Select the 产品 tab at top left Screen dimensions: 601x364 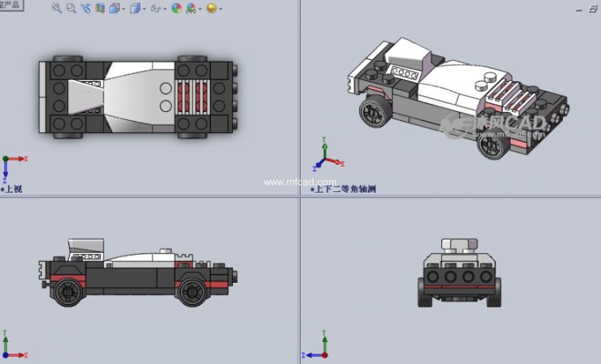click(x=11, y=4)
